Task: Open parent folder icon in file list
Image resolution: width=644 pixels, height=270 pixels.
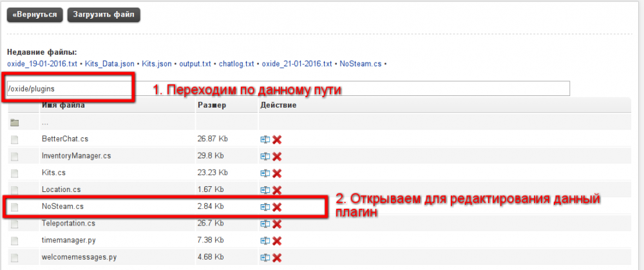Action: click(14, 122)
